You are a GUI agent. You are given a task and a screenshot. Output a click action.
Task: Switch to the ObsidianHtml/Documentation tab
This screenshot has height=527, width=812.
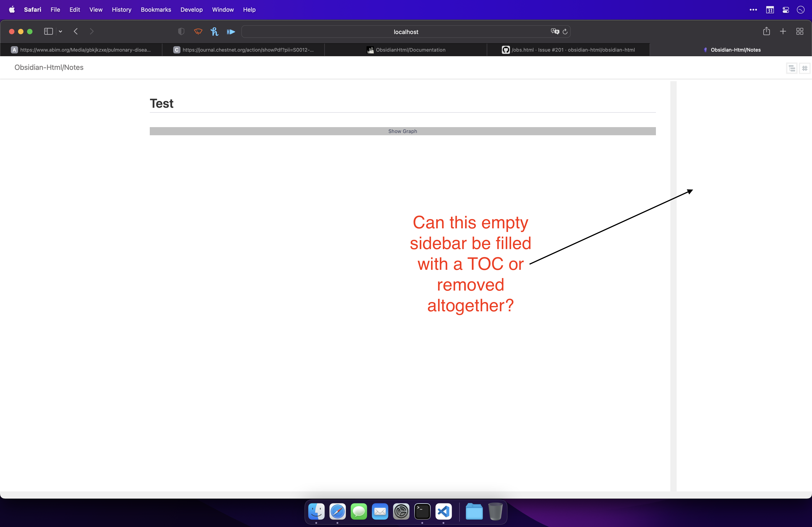click(x=406, y=50)
